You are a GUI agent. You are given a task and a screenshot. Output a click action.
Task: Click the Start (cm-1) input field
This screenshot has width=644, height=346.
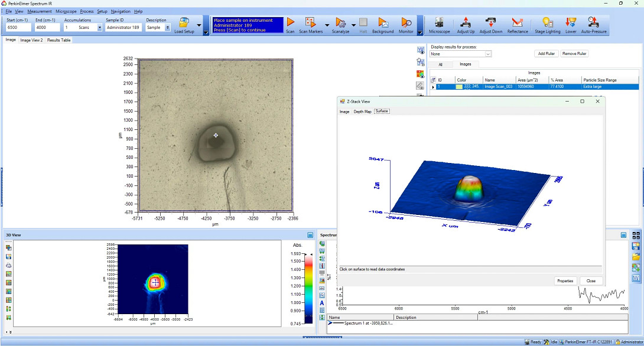point(18,28)
